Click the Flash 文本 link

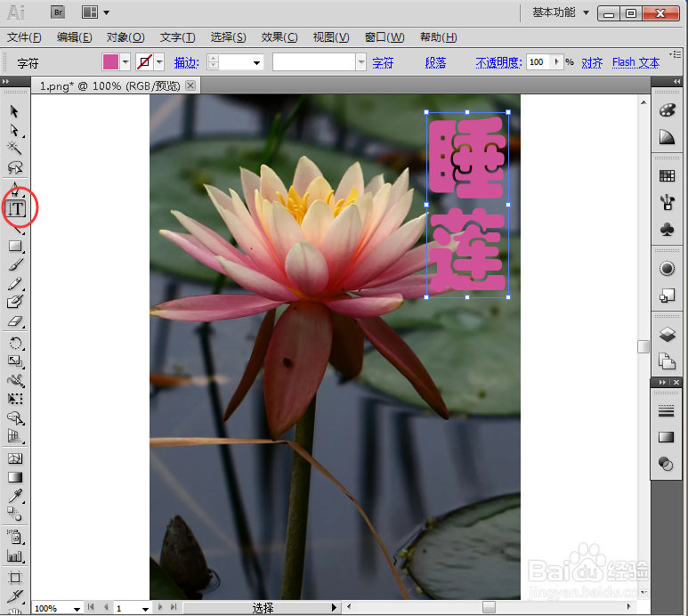pos(635,62)
